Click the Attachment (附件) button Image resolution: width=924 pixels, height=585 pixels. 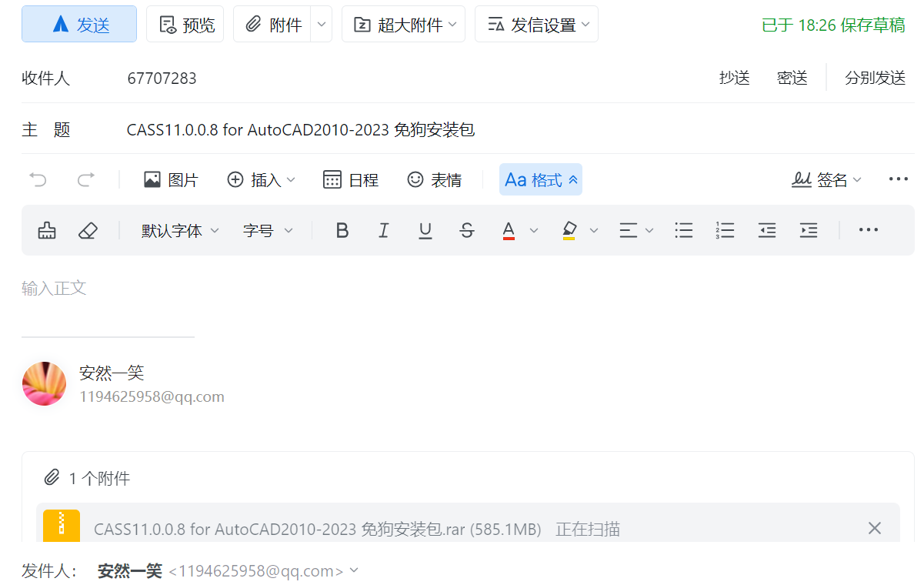(272, 24)
